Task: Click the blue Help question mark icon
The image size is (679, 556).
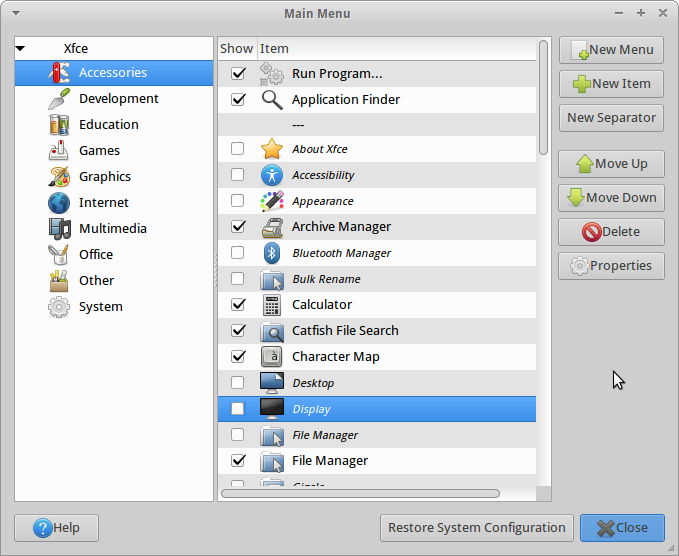Action: tap(43, 528)
